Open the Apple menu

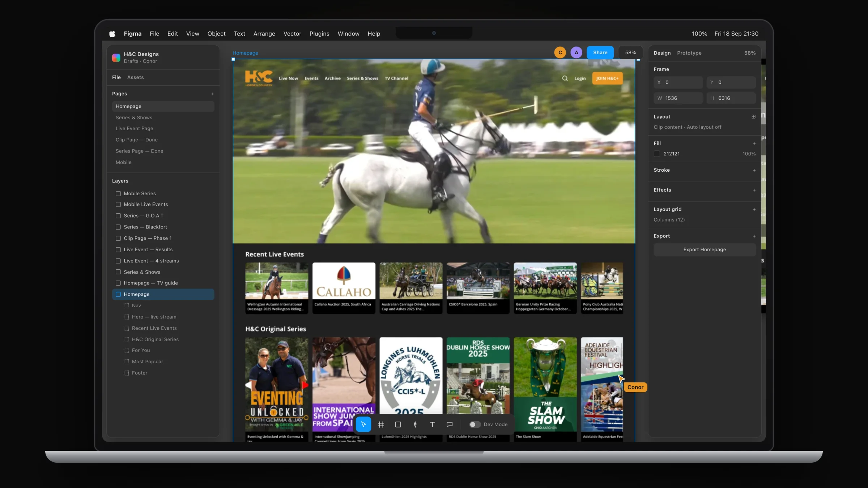[x=112, y=34]
